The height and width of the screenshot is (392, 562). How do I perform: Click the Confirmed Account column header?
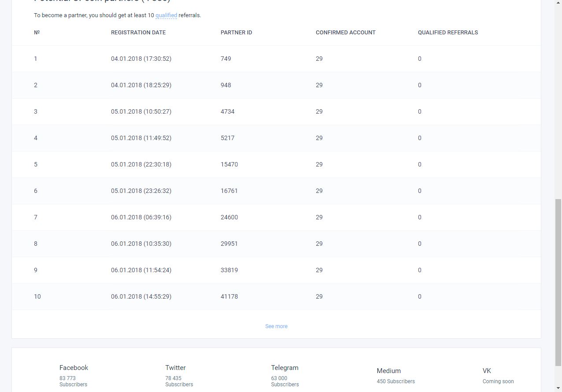(x=345, y=33)
